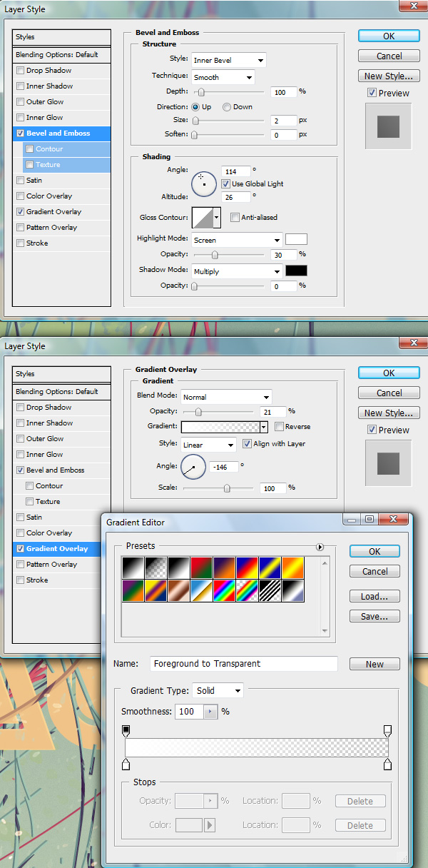This screenshot has width=428, height=868.
Task: Open the gradient Style dropdown showing Linear
Action: [x=208, y=445]
